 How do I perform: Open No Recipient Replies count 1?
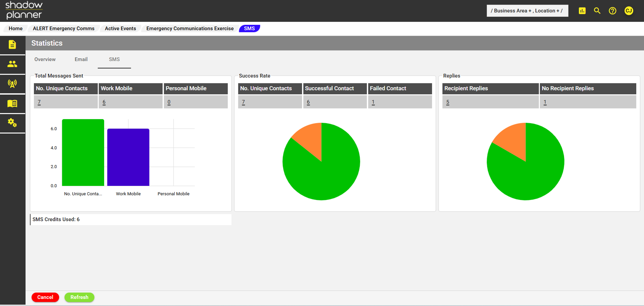coord(545,102)
